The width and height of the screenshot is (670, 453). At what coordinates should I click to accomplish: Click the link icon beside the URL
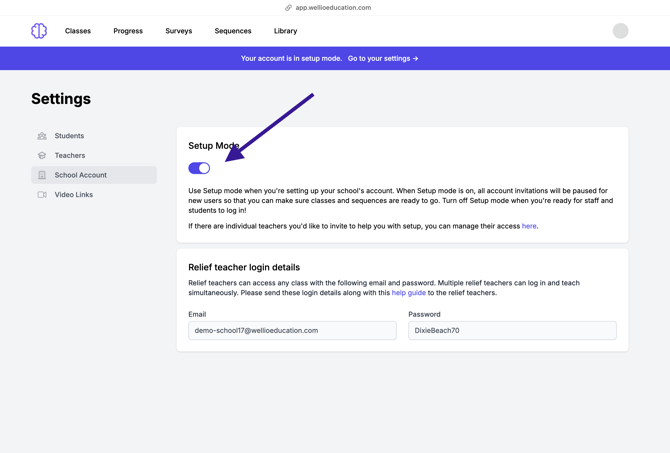pos(289,8)
